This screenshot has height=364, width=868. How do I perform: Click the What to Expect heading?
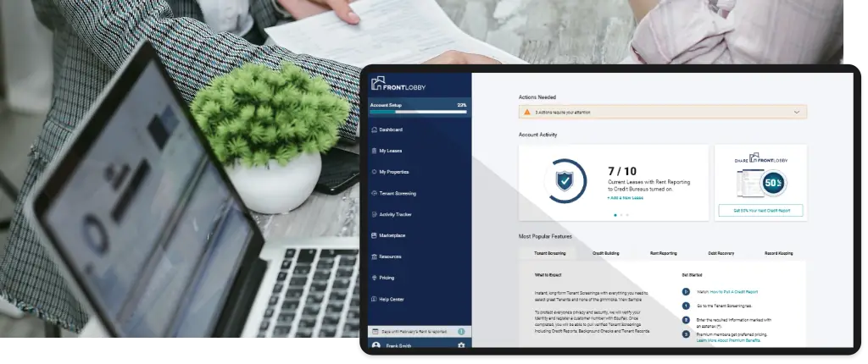[x=548, y=275]
